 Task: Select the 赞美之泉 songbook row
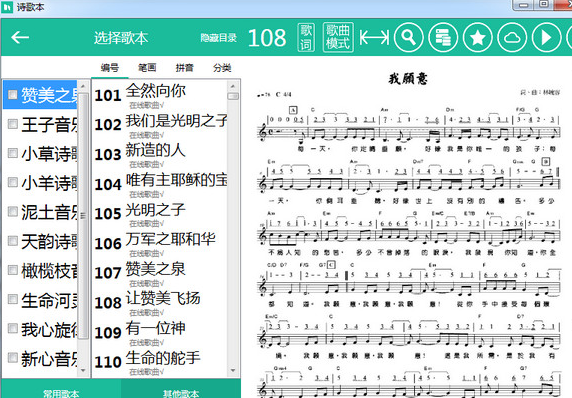point(40,95)
